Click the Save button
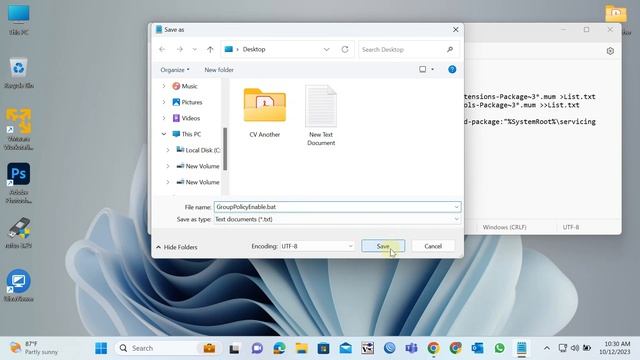 point(383,246)
